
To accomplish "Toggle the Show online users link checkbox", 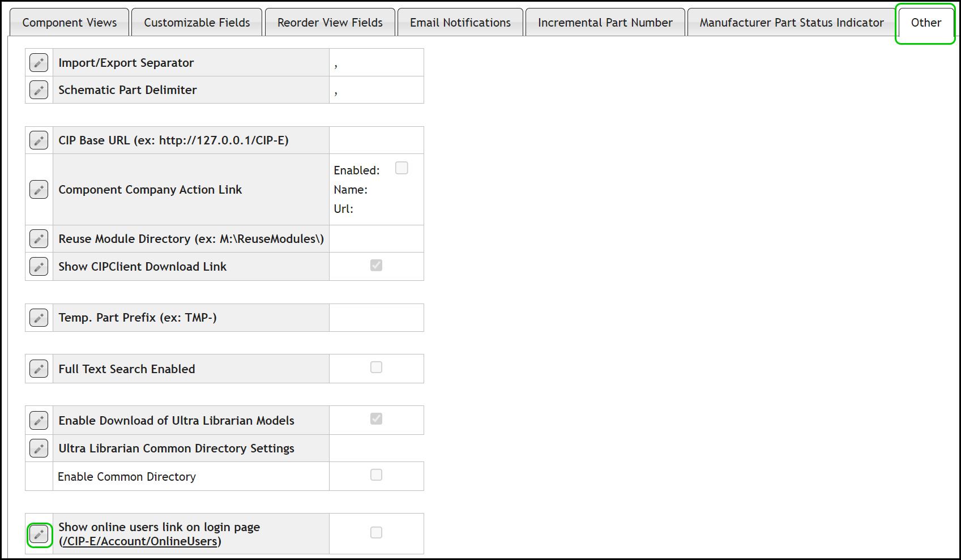I will pyautogui.click(x=376, y=532).
